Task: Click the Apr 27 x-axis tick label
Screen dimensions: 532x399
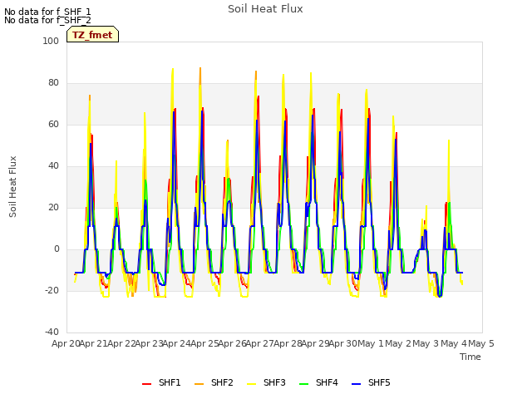Action: point(260,343)
